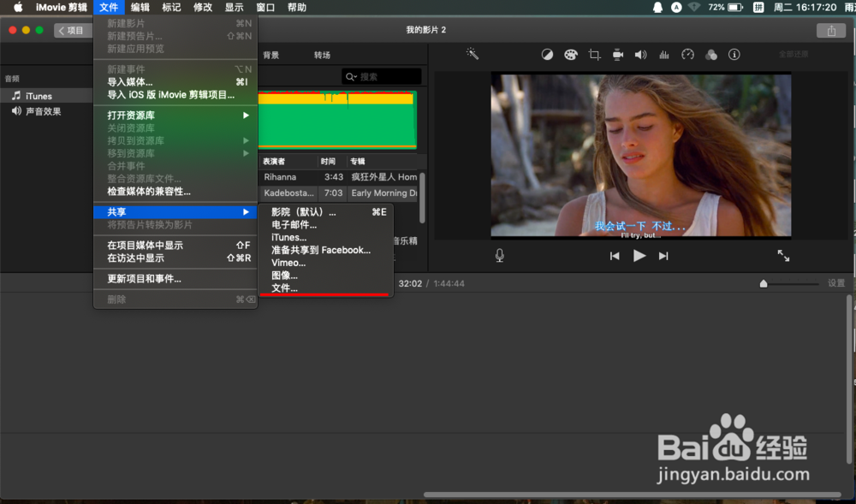This screenshot has height=504, width=856.
Task: Open the Apple menu
Action: click(x=18, y=7)
